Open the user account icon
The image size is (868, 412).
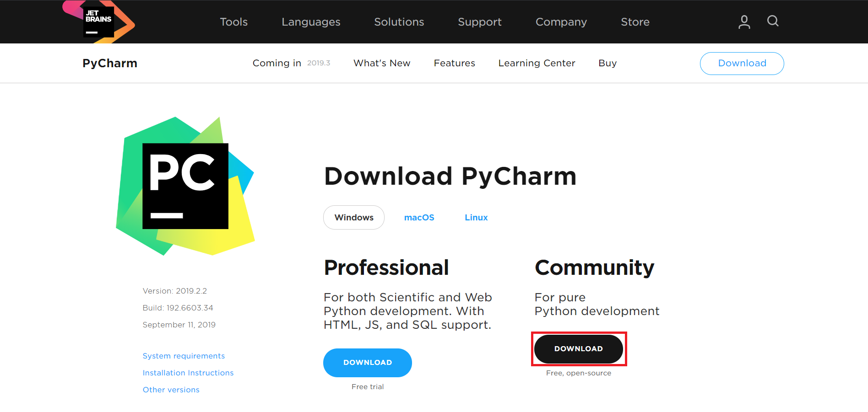pos(744,21)
